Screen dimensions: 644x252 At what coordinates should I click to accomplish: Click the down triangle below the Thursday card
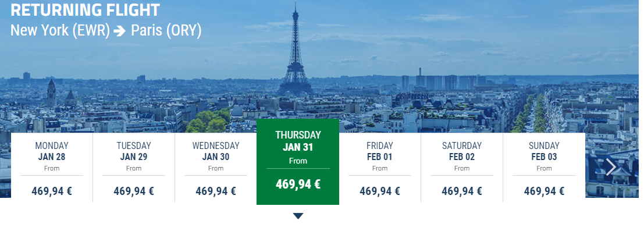pos(298,216)
